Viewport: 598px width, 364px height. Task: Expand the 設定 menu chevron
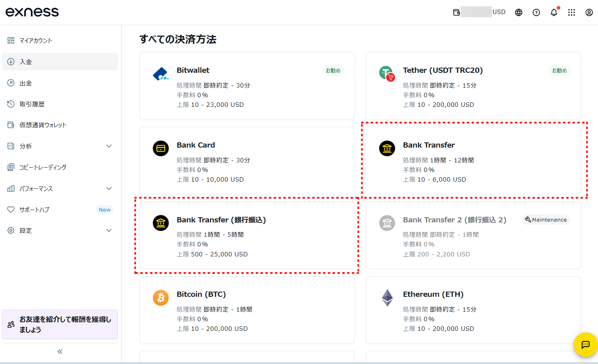[109, 230]
